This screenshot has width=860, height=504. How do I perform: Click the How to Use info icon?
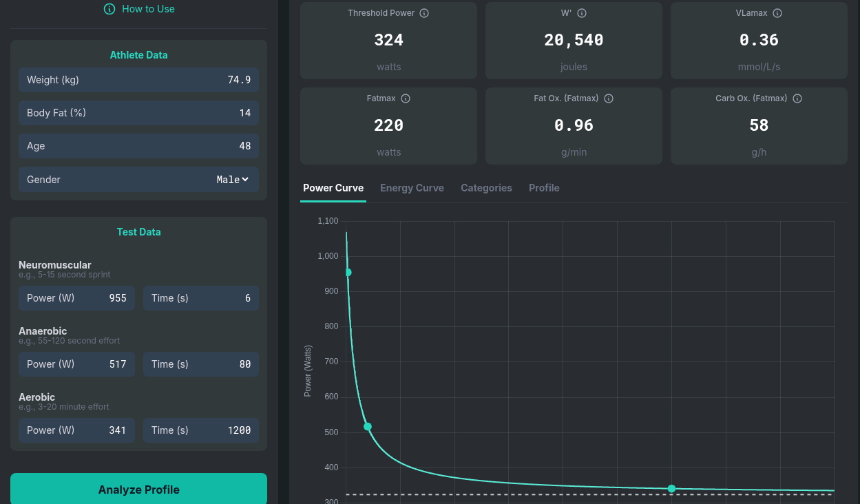pos(109,9)
